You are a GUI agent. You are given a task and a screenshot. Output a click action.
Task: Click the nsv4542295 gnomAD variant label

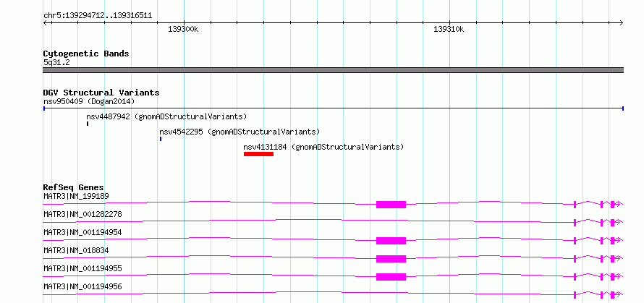[240, 132]
